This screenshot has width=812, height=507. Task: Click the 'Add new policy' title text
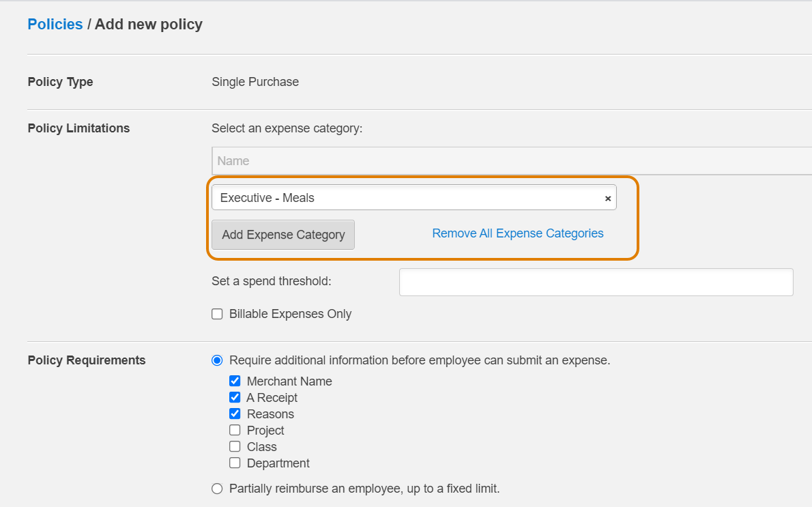(x=149, y=25)
